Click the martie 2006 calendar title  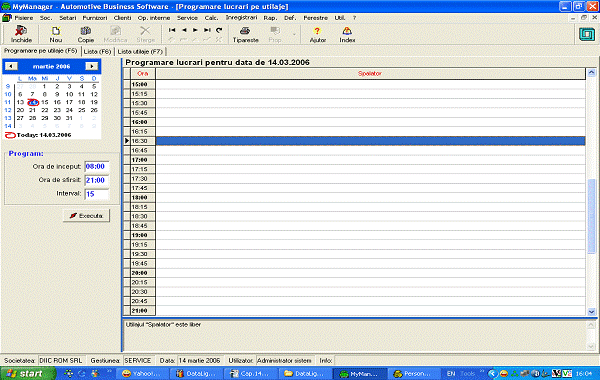pyautogui.click(x=51, y=66)
